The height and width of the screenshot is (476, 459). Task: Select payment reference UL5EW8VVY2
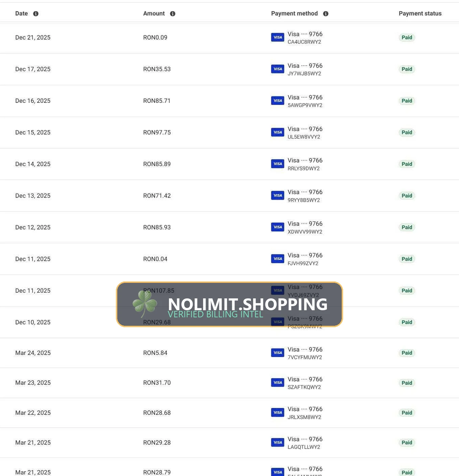(x=304, y=137)
